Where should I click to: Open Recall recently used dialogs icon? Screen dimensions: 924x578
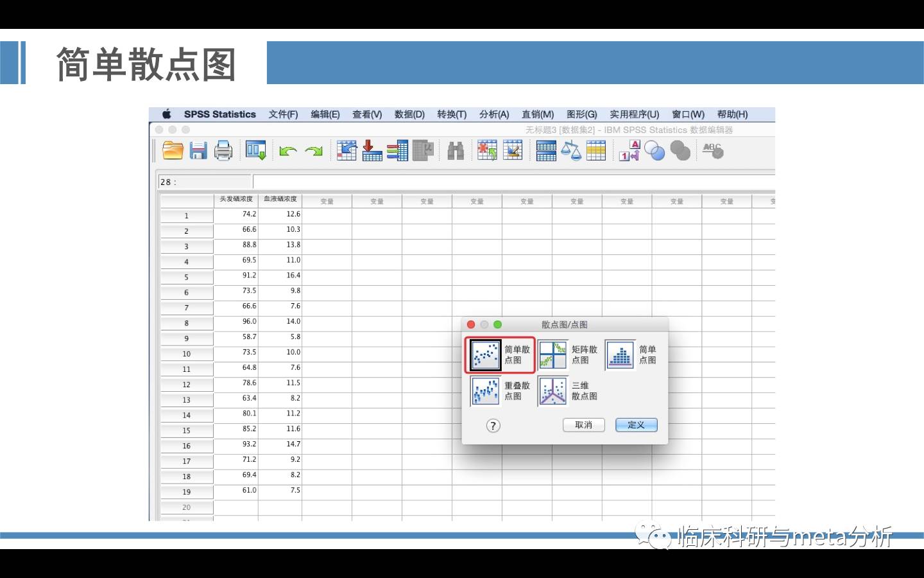[255, 151]
